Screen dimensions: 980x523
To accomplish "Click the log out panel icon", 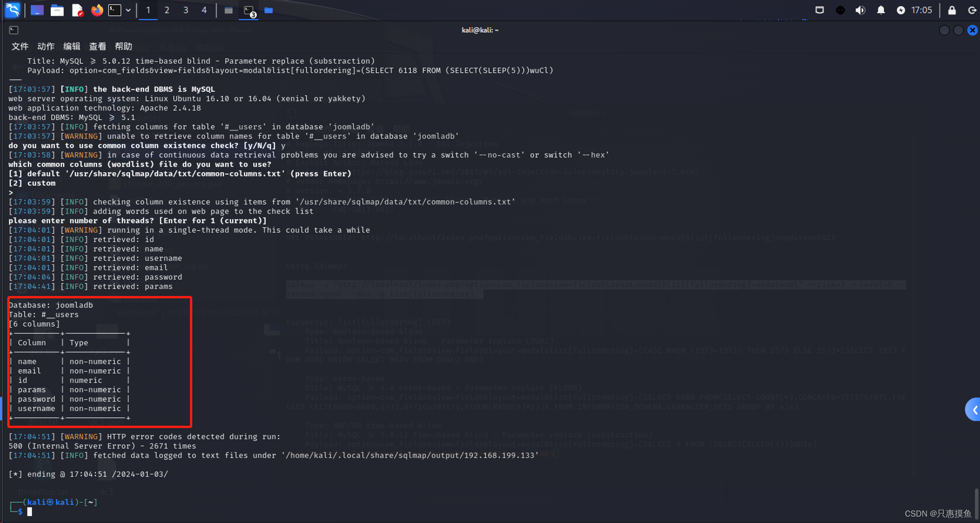I will (972, 10).
